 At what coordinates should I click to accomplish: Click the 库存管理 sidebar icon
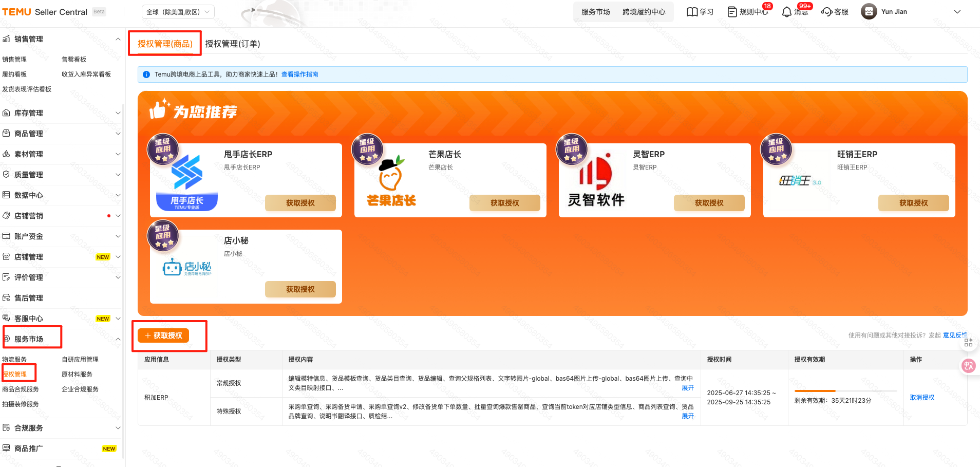coord(7,113)
